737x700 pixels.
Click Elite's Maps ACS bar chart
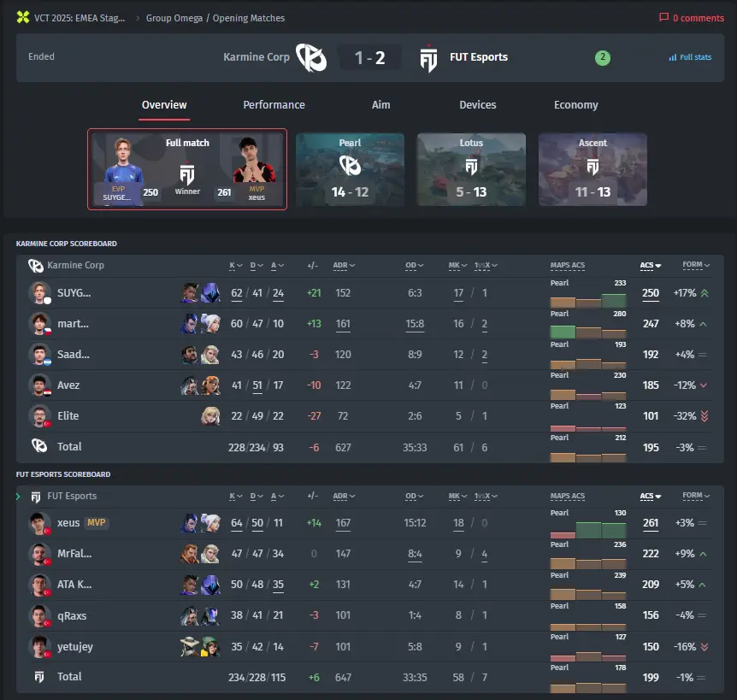click(588, 427)
